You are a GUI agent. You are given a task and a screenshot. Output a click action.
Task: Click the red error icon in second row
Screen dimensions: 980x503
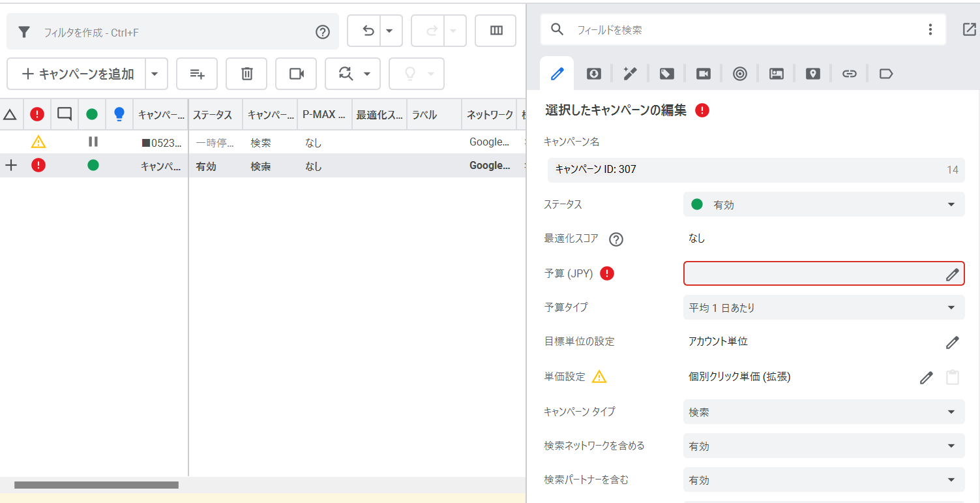click(38, 166)
